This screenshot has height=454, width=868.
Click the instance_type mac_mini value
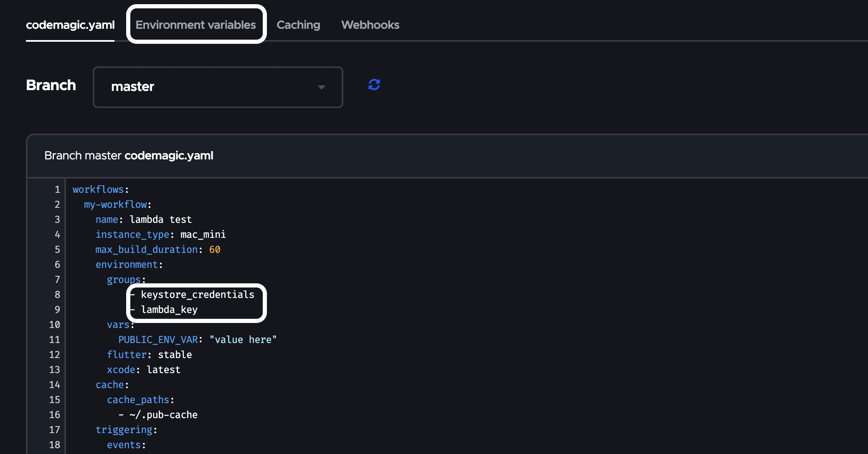pos(203,235)
